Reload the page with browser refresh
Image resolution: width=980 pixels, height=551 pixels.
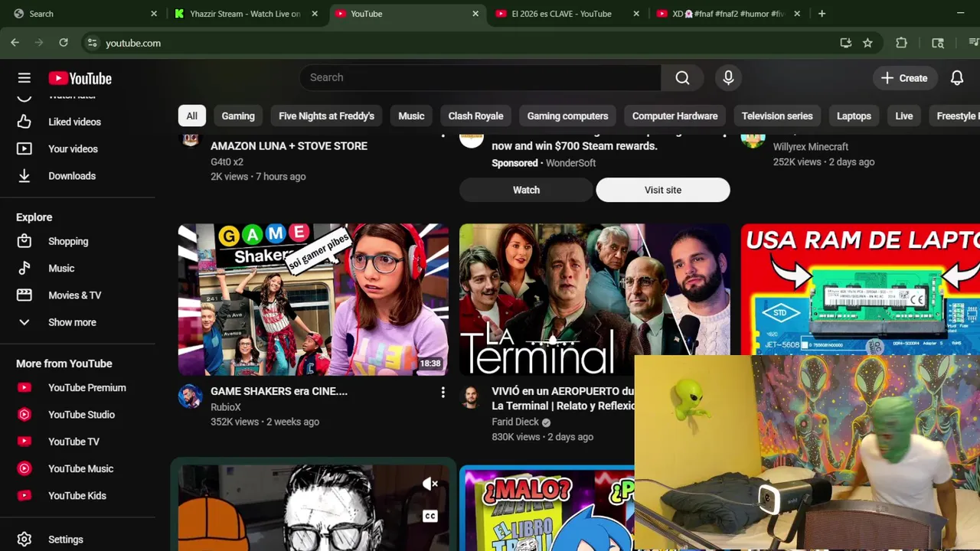64,43
